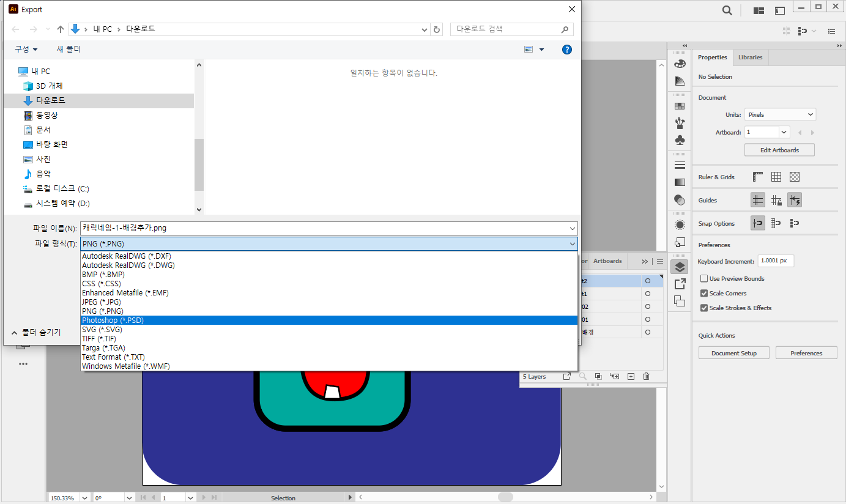Delete selection with Layers trash icon
The width and height of the screenshot is (846, 504).
(647, 377)
